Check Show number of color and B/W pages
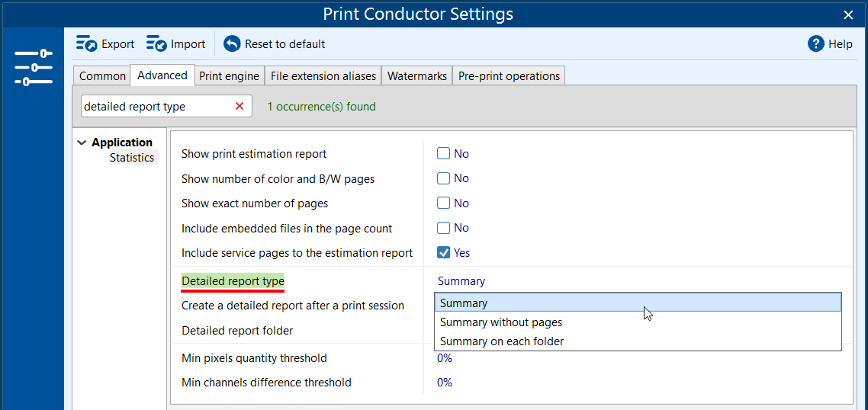Screen dimensions: 868x410 443,178
